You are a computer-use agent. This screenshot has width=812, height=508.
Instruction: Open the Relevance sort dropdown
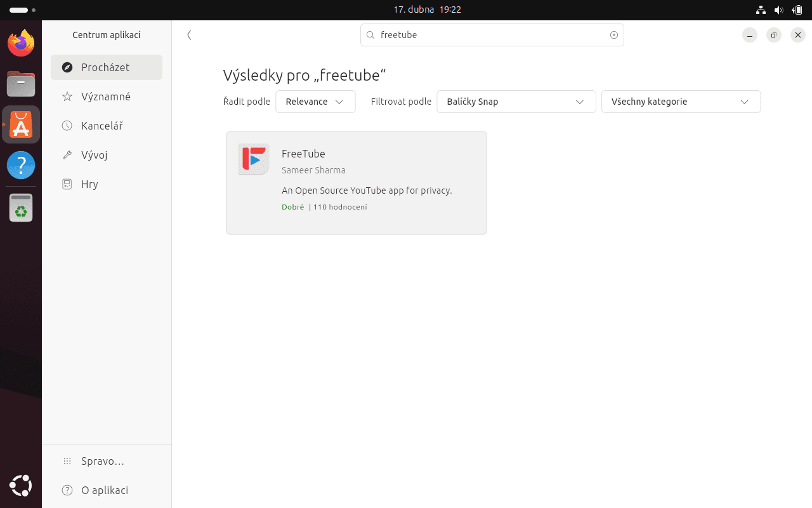(315, 102)
